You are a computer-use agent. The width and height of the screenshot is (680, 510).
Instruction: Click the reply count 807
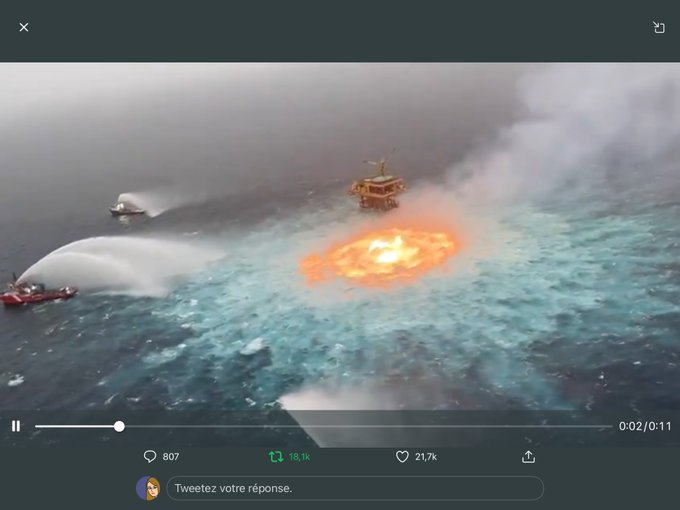pyautogui.click(x=171, y=457)
